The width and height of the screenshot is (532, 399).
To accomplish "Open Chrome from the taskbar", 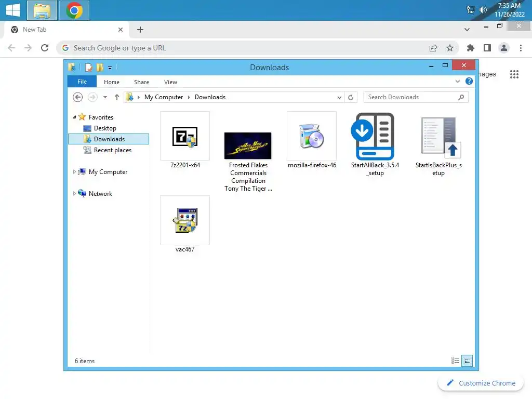I will coord(74,10).
